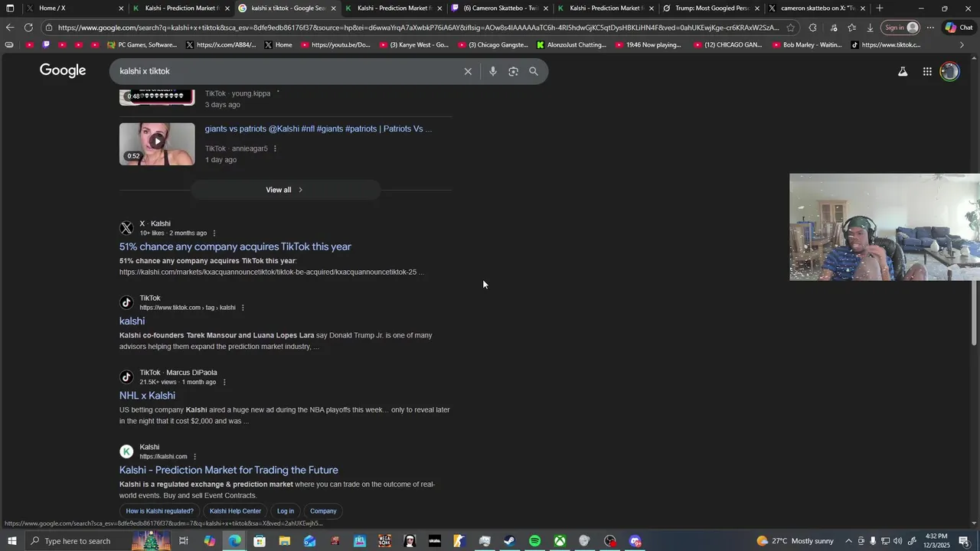The image size is (980, 551).
Task: Open PC Games, Software bookmark
Action: 142,44
